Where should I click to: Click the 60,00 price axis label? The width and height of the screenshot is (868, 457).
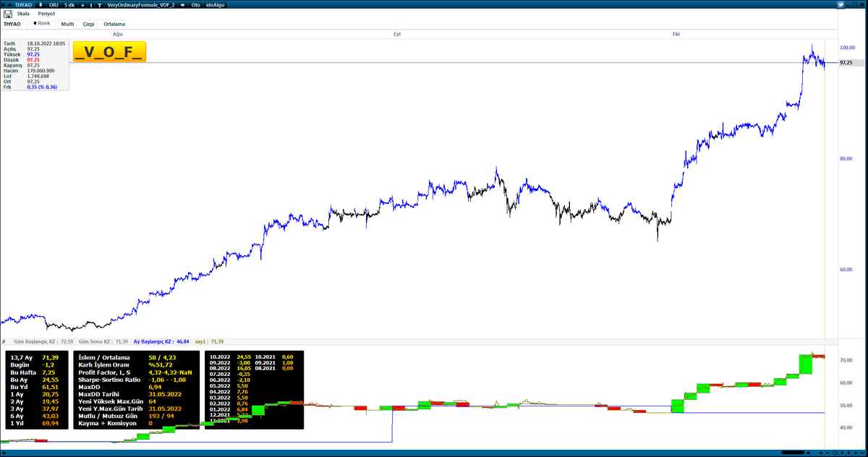(845, 270)
